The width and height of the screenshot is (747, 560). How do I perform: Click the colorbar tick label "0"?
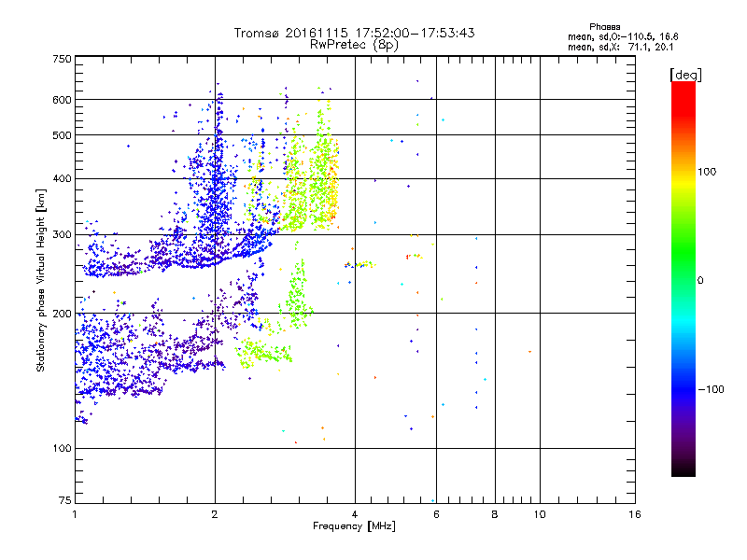[700, 281]
